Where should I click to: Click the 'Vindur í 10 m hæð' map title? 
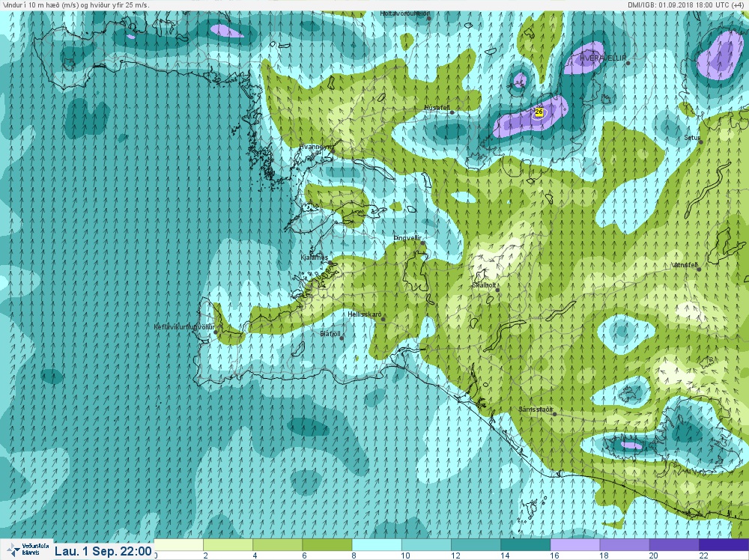pyautogui.click(x=76, y=5)
